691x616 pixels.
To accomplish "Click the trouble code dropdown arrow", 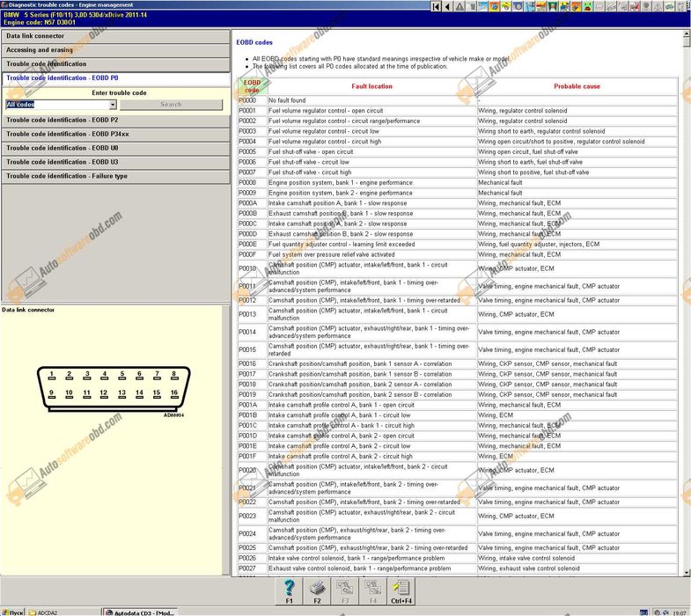I will [113, 105].
